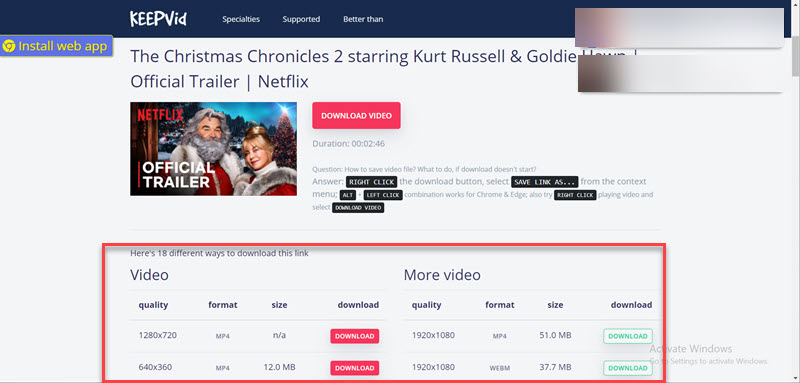
Task: Click the SAVE LINK AS... key label
Action: [x=544, y=182]
